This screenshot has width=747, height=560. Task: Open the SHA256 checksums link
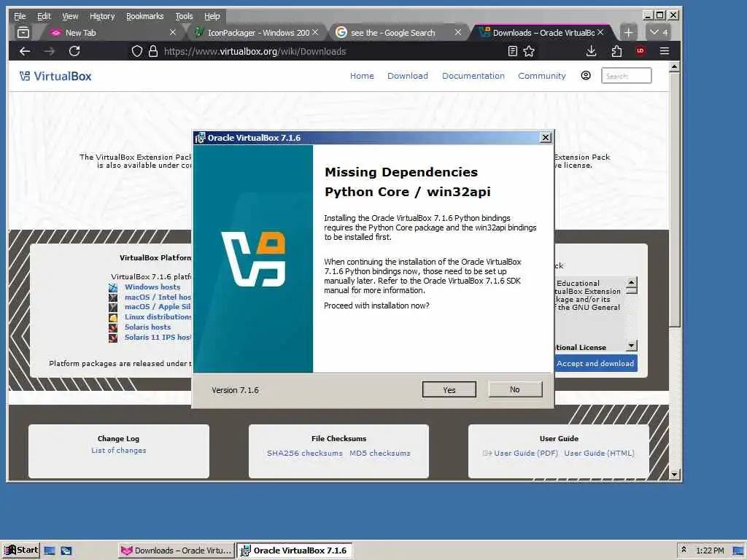(305, 453)
